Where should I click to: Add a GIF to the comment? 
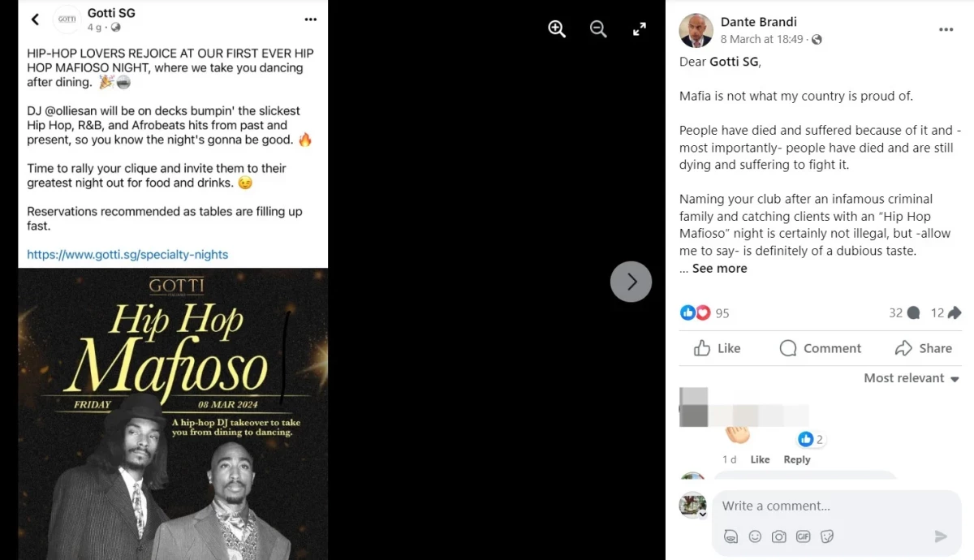tap(804, 536)
